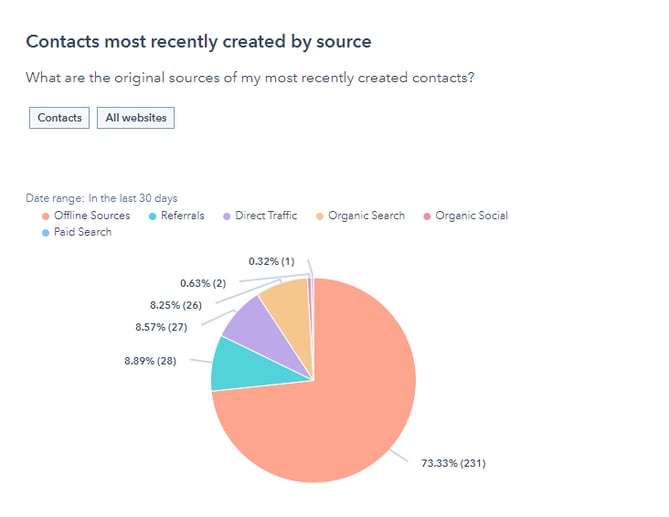This screenshot has width=669, height=517.
Task: Click the 0.63% (2) data label
Action: tap(205, 283)
